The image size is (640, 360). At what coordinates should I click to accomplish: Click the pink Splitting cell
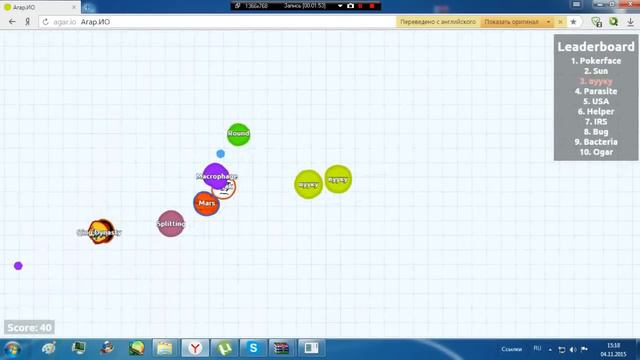click(171, 223)
